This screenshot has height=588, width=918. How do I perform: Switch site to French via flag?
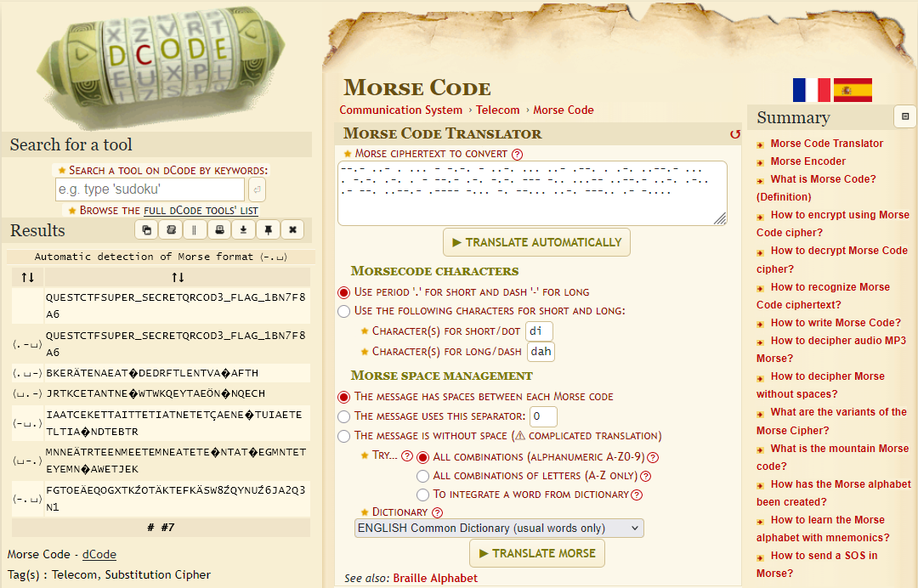tap(811, 89)
